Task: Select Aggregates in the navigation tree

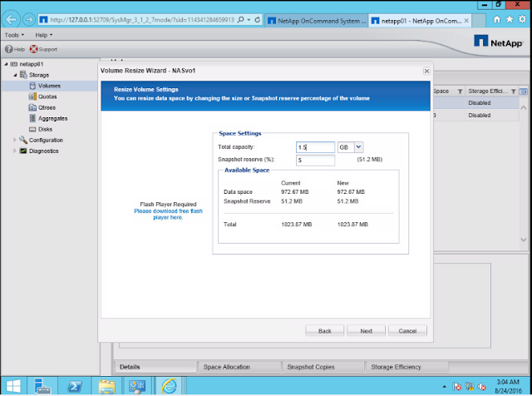Action: coord(52,118)
